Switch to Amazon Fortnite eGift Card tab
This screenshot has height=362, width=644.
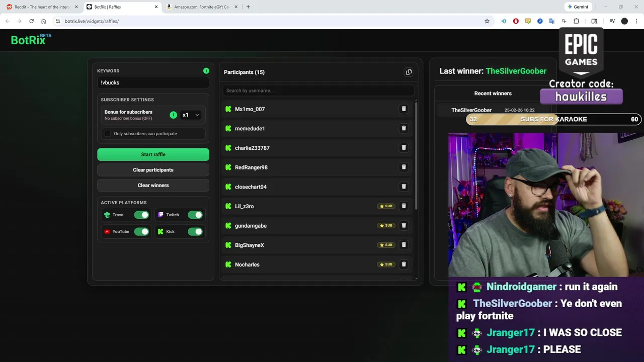(201, 7)
